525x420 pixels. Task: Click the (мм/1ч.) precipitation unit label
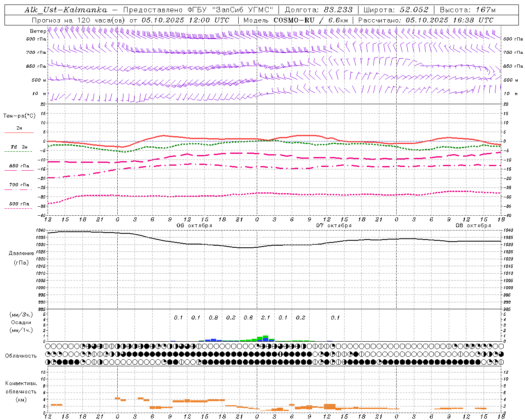point(21,330)
